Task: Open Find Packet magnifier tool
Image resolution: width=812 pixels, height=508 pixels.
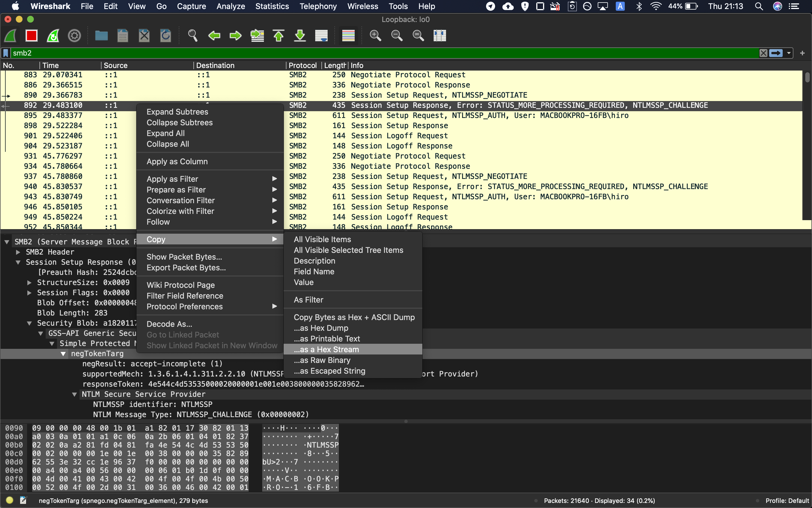Action: click(193, 36)
